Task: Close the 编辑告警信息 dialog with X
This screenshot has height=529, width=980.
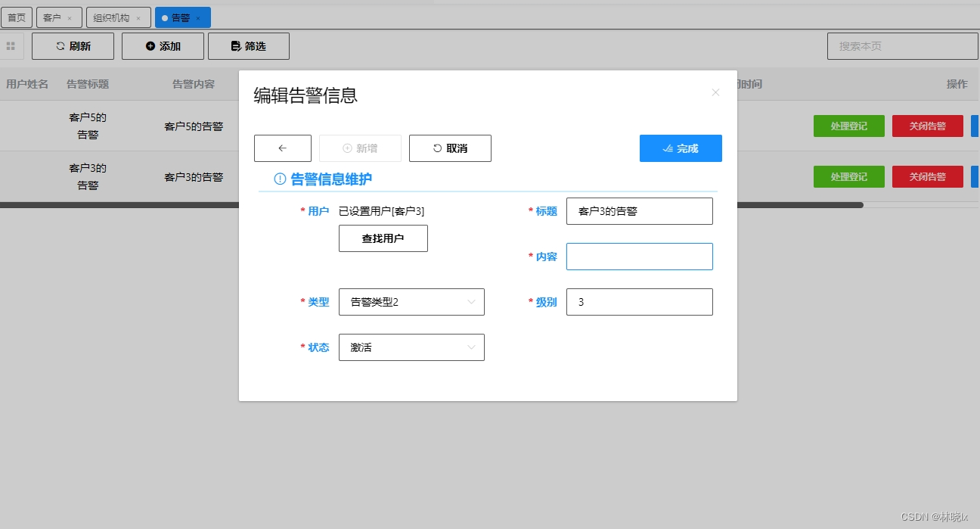Action: coord(715,92)
